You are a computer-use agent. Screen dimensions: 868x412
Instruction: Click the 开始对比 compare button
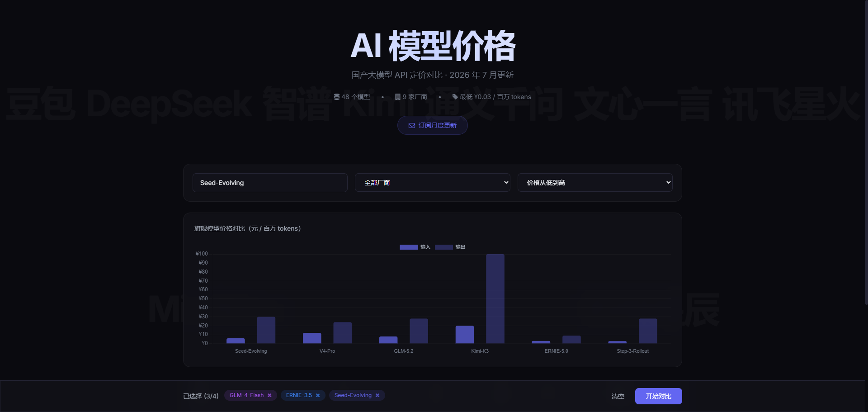point(658,396)
